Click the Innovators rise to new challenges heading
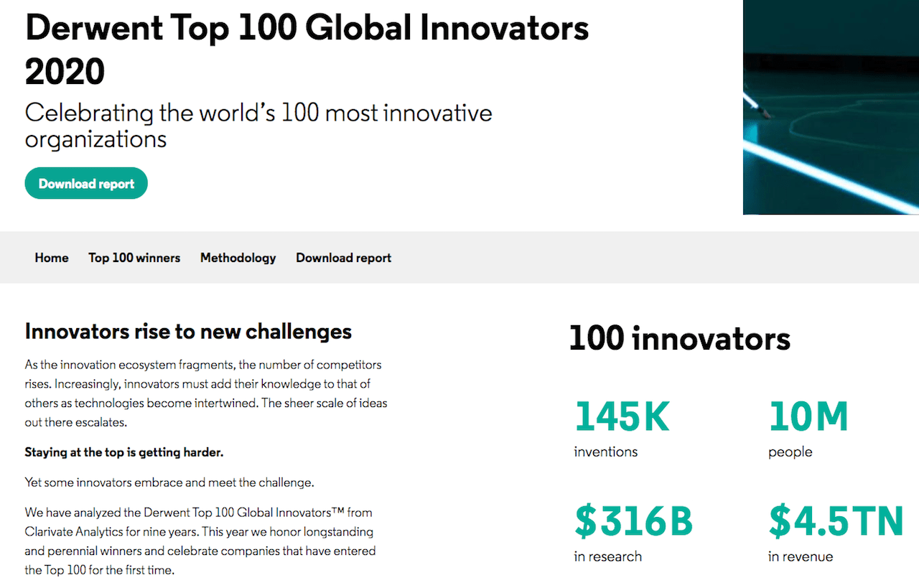919x588 pixels. tap(188, 331)
